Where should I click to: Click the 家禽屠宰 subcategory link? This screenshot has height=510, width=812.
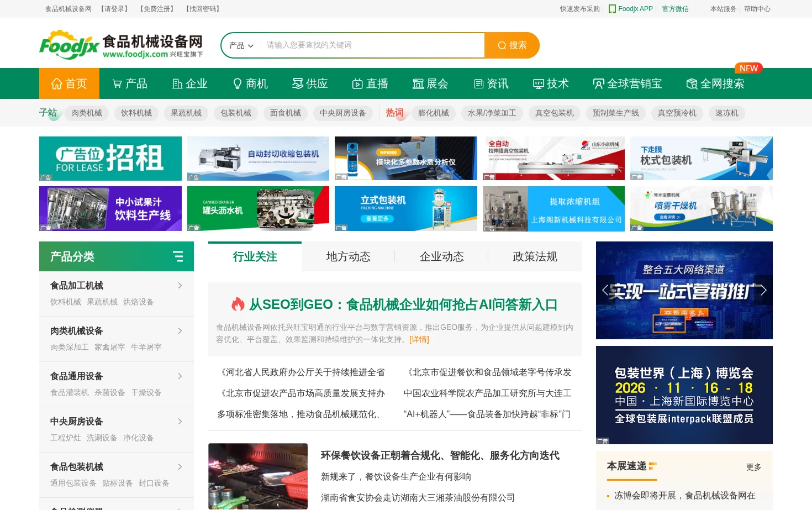click(x=110, y=347)
